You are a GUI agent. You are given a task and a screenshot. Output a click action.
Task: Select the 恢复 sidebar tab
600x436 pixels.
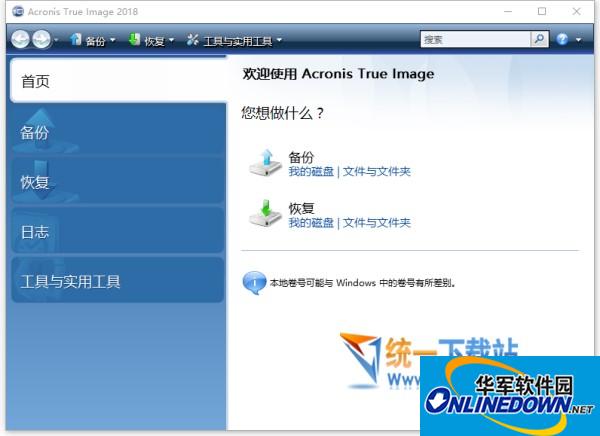coord(118,181)
